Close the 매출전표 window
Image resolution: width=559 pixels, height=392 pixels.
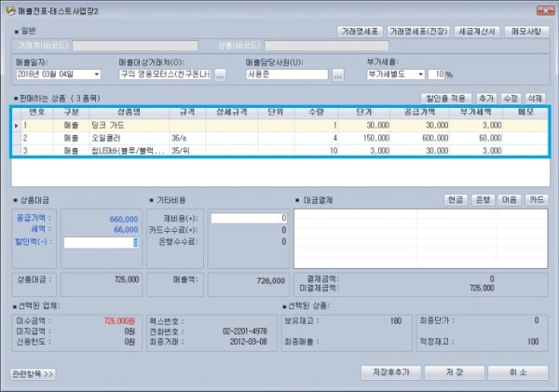click(x=545, y=10)
